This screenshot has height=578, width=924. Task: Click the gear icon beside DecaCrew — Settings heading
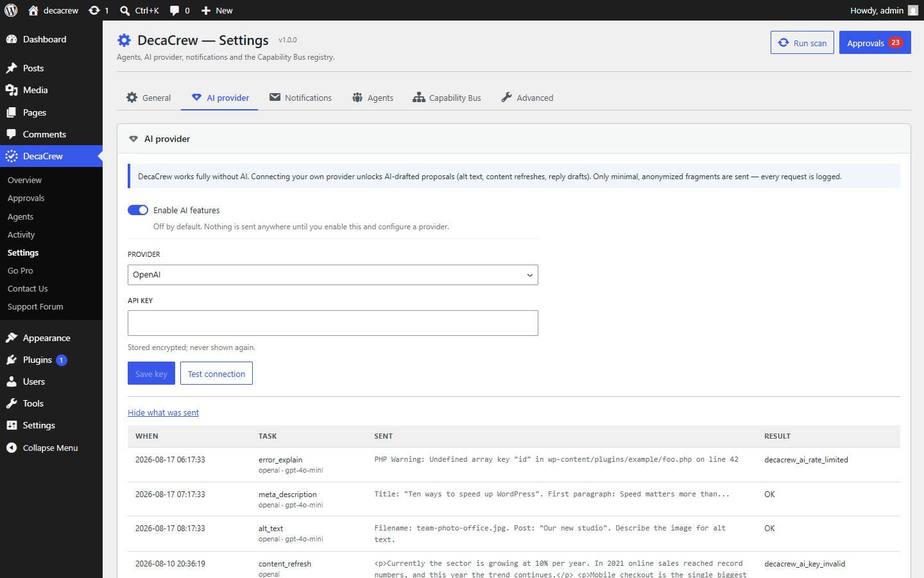(x=124, y=40)
